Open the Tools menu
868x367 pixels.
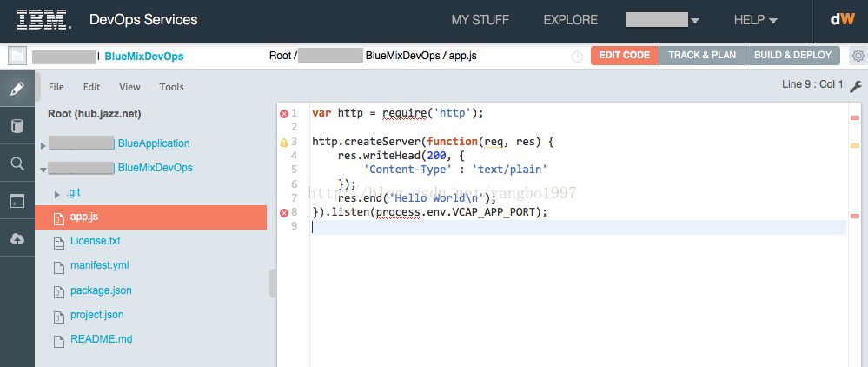pos(171,87)
